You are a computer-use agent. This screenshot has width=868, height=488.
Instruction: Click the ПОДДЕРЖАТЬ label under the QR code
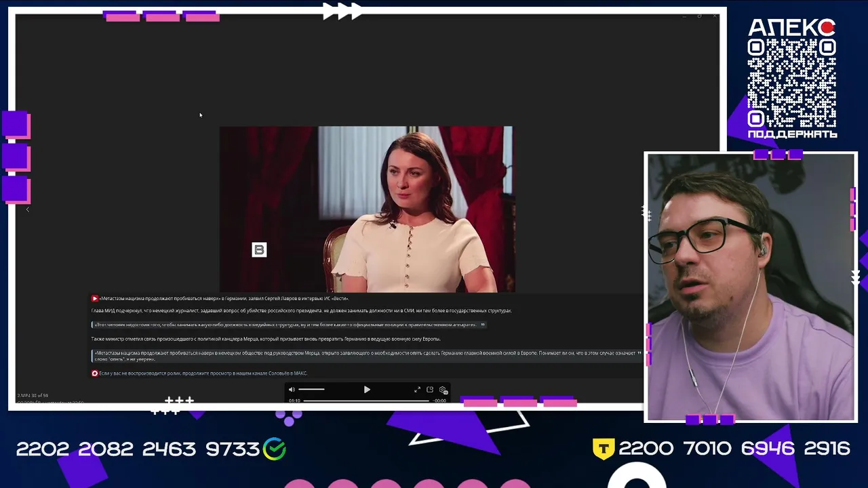[x=792, y=134]
